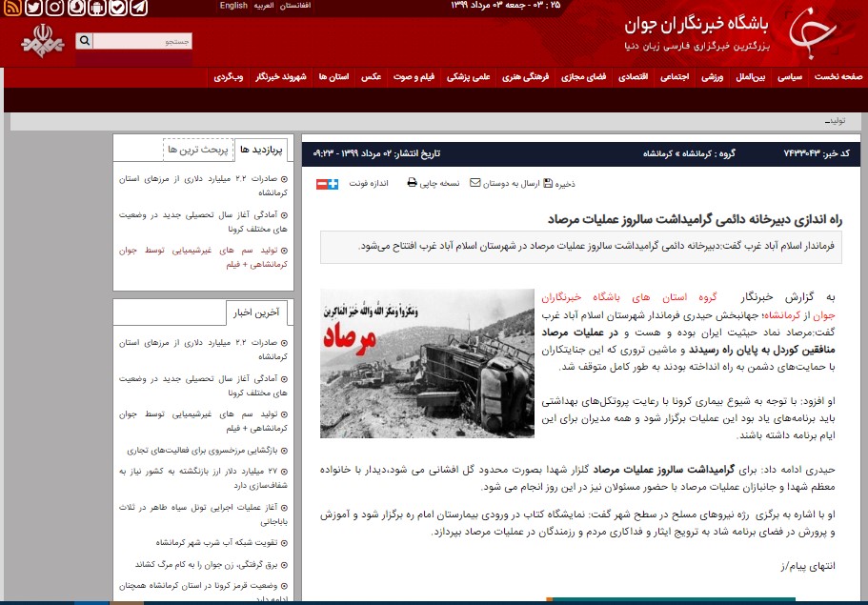Click the speech-bubble messenger icon beside Instagram
The height and width of the screenshot is (605, 868).
(76, 8)
